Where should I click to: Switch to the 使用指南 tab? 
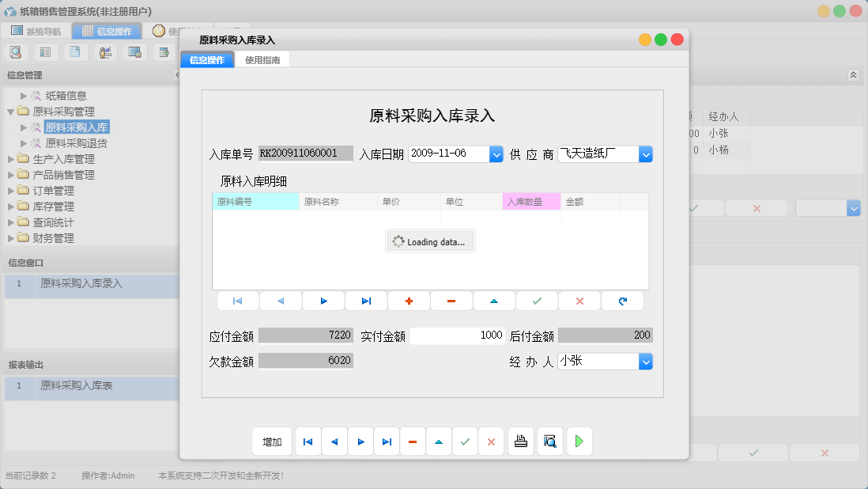[x=262, y=59]
